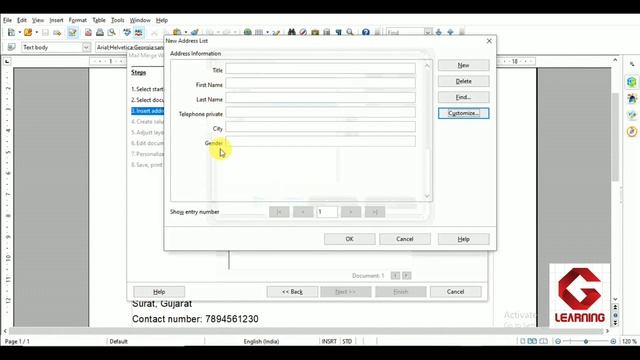Open the Tools menu
Screen dimensions: 640x360
tap(118, 20)
